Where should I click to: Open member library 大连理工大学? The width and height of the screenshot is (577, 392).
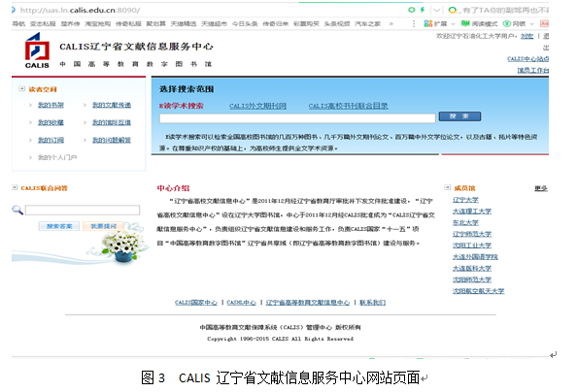click(x=472, y=212)
